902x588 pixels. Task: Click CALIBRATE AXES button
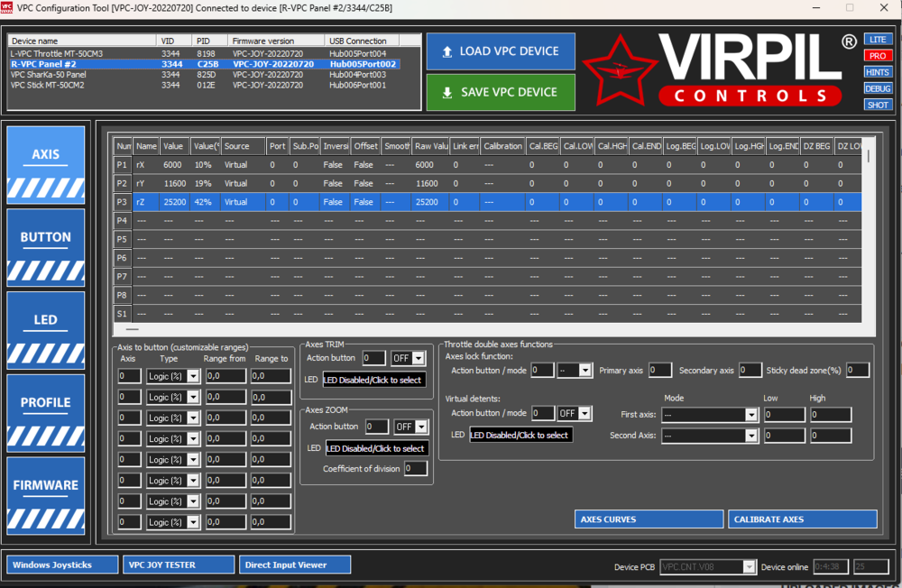(x=803, y=519)
